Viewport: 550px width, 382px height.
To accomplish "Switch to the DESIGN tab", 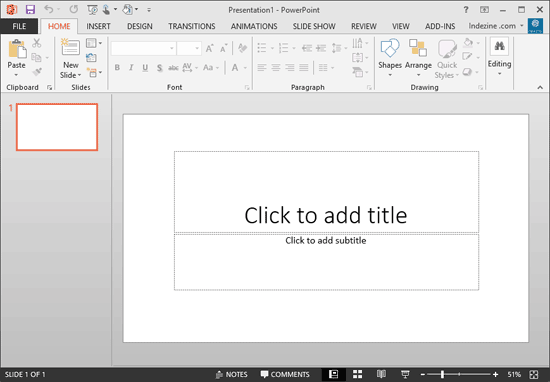I will coord(140,26).
